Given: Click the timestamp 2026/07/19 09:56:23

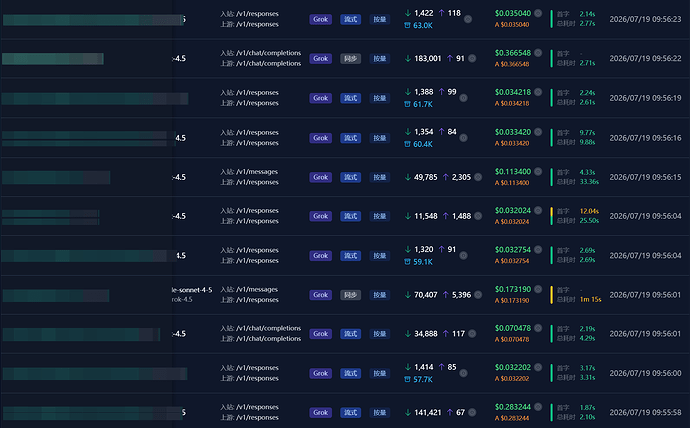Looking at the screenshot, I should tap(645, 19).
